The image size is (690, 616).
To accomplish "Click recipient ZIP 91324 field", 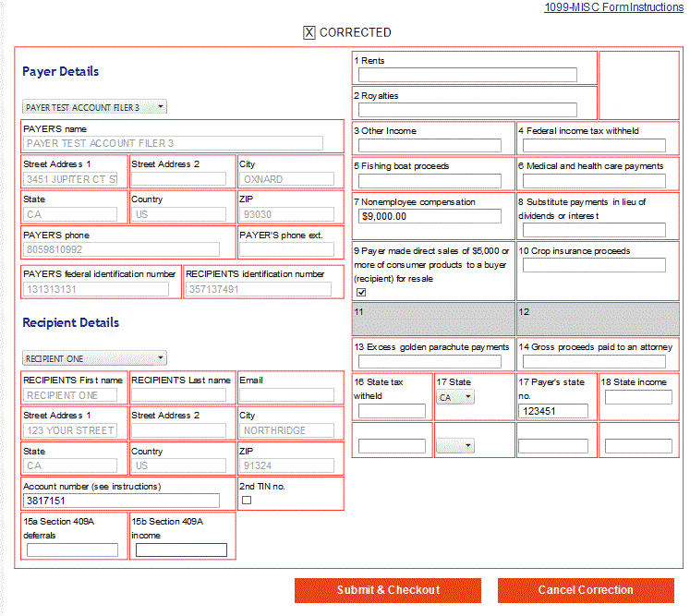I will pyautogui.click(x=286, y=465).
